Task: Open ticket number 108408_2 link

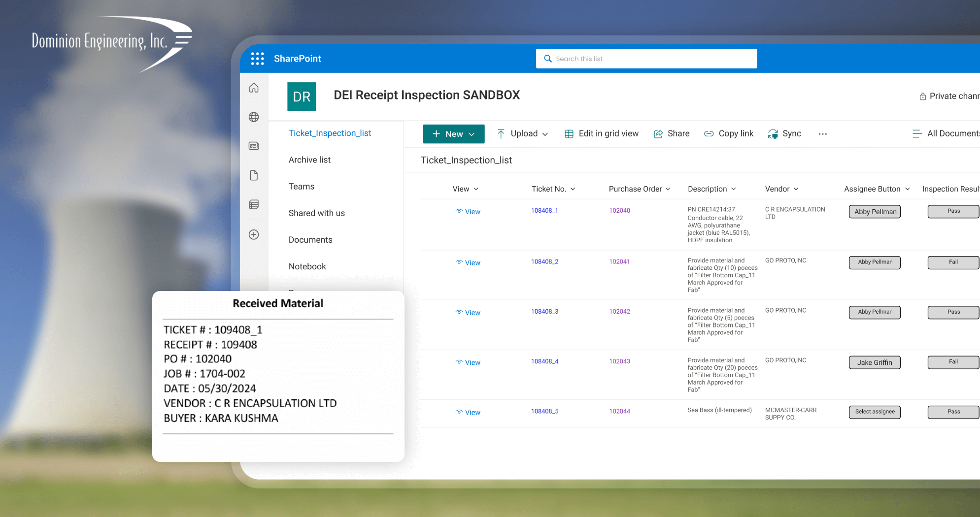Action: tap(544, 262)
